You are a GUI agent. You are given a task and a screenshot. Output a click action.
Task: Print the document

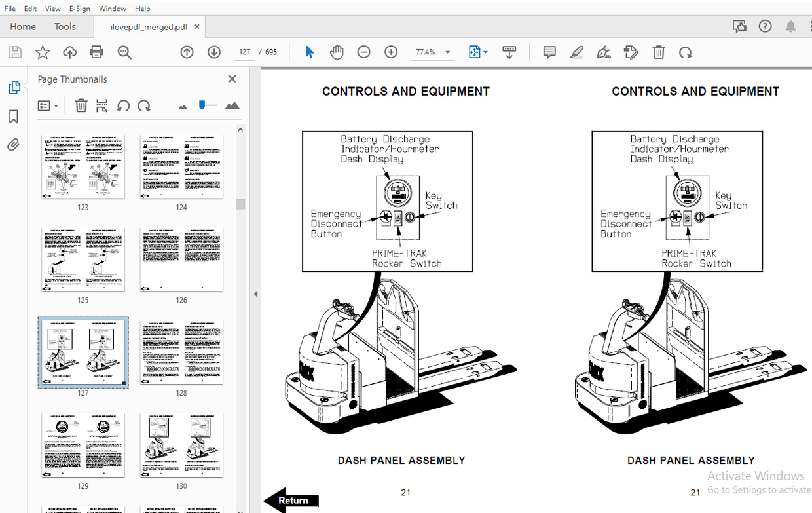[x=97, y=52]
